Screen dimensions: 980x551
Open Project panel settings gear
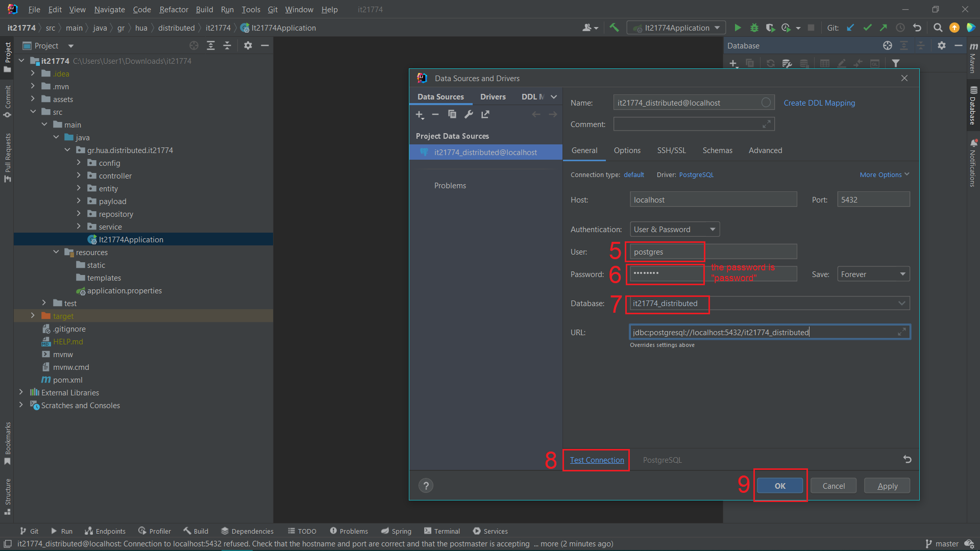coord(248,45)
